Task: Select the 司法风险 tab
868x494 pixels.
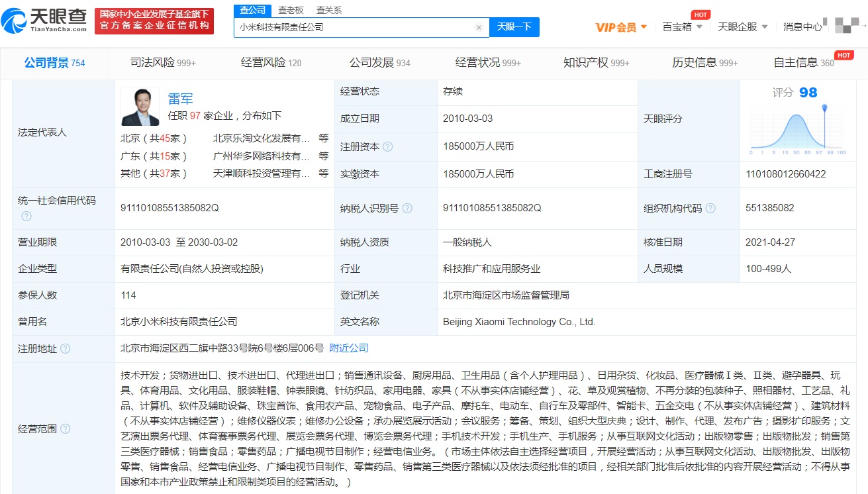Action: [163, 63]
